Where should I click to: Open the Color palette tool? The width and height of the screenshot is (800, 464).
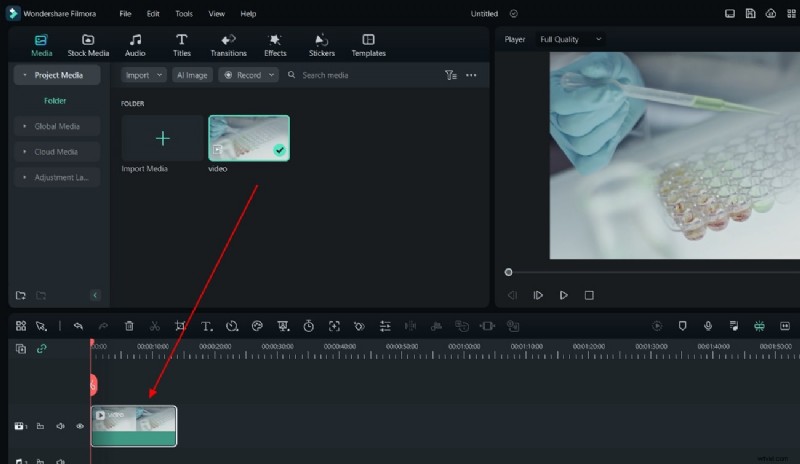tap(257, 326)
